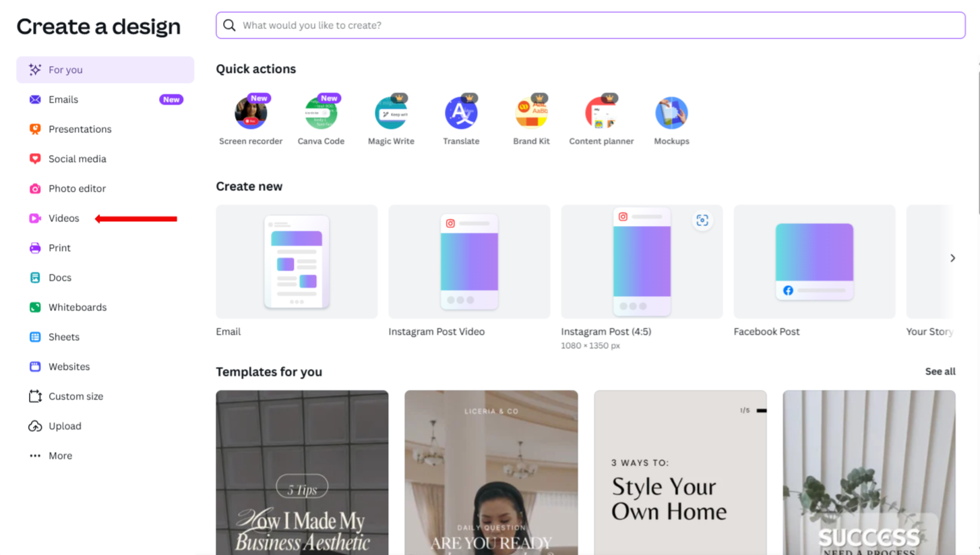Open the Screen recorder quick action

(251, 113)
